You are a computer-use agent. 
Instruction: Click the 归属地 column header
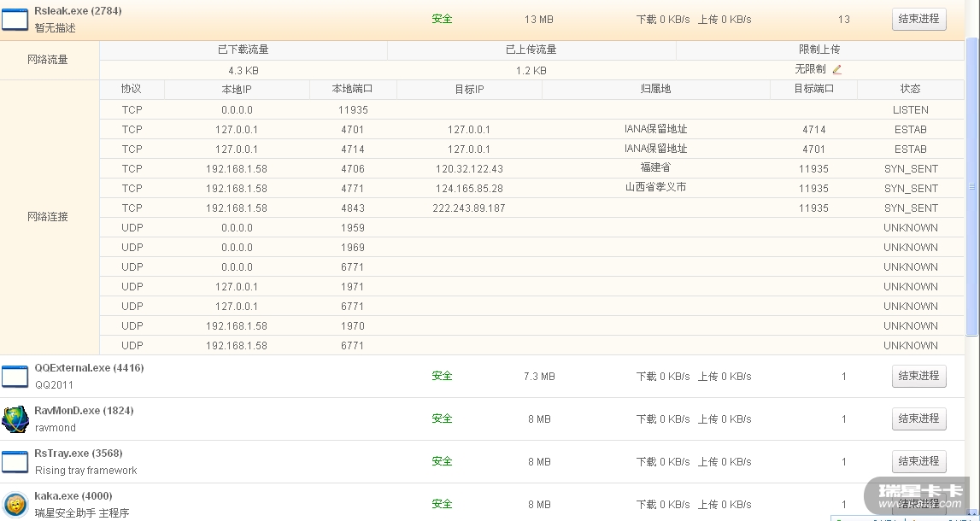click(x=655, y=89)
